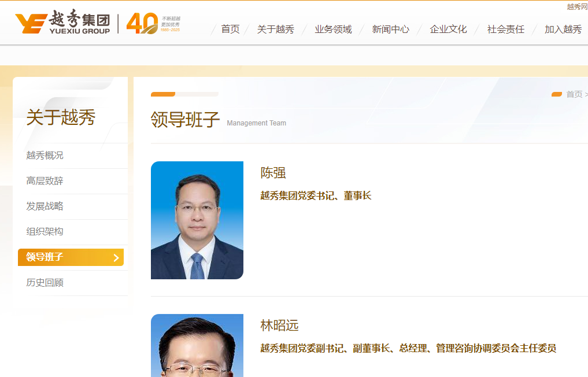Select the highlighted 领导班子 sidebar item
The height and width of the screenshot is (377, 588).
pyautogui.click(x=71, y=257)
